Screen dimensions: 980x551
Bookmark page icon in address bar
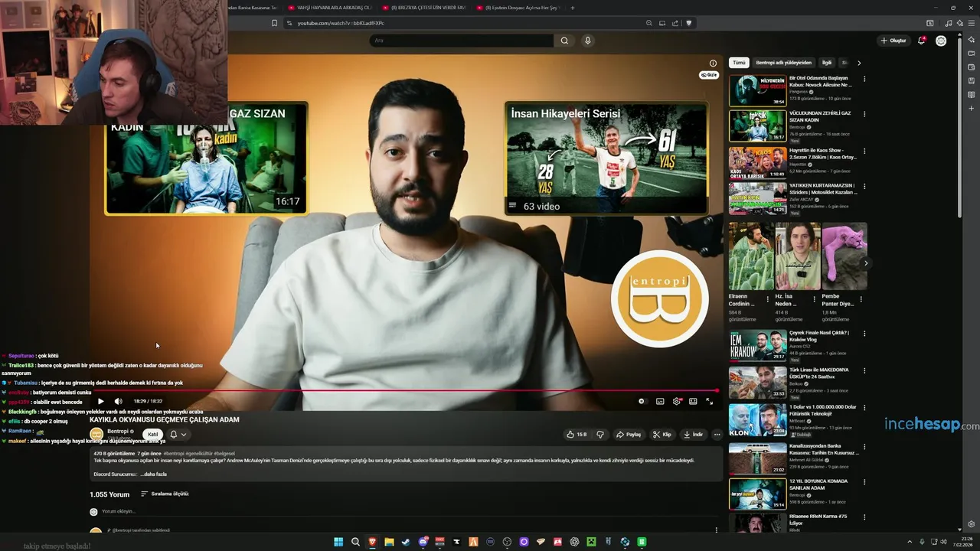pos(274,23)
